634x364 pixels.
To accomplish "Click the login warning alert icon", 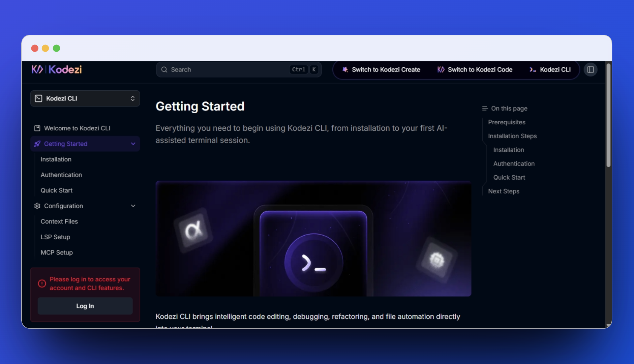I will [42, 283].
